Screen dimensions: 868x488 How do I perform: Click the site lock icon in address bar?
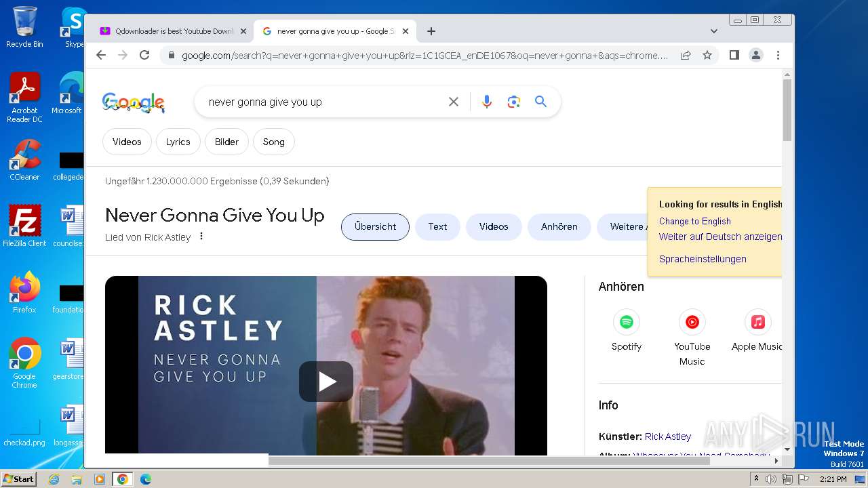[x=171, y=56]
